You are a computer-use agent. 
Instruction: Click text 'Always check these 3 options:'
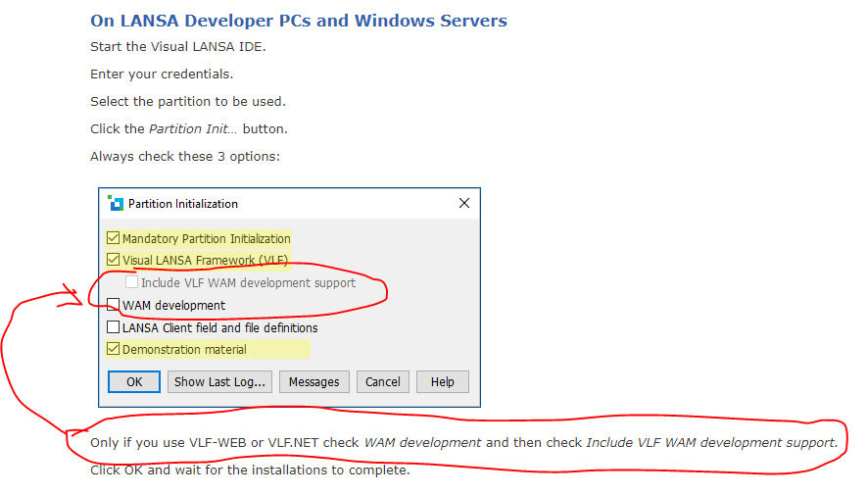[x=185, y=156]
